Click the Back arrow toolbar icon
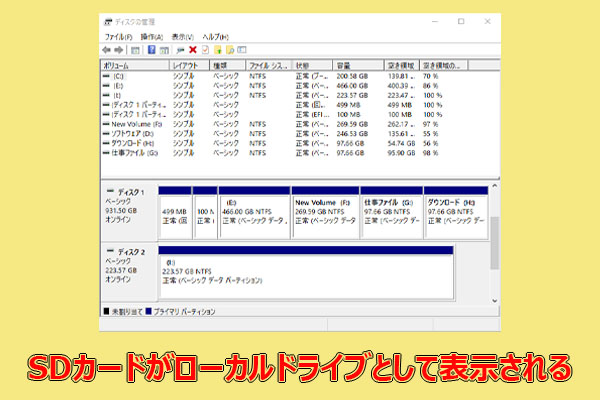 [106, 50]
